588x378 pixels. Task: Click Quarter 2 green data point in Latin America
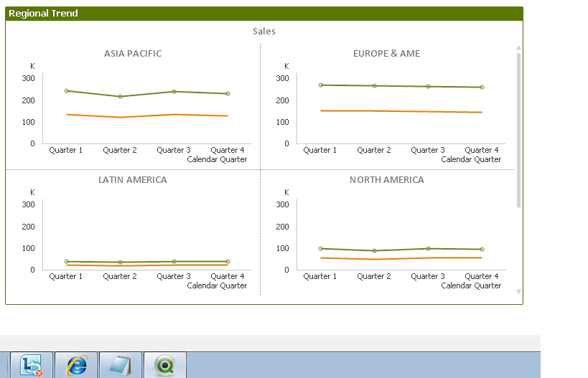tap(121, 263)
